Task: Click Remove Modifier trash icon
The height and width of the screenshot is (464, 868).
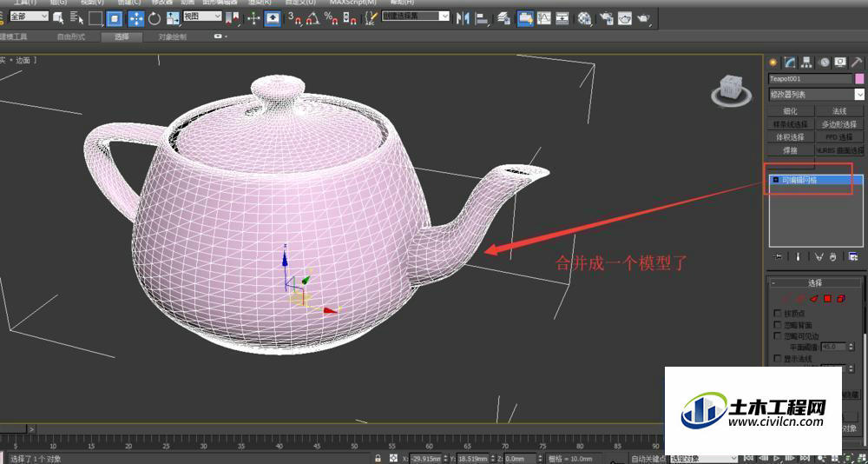Action: [833, 256]
